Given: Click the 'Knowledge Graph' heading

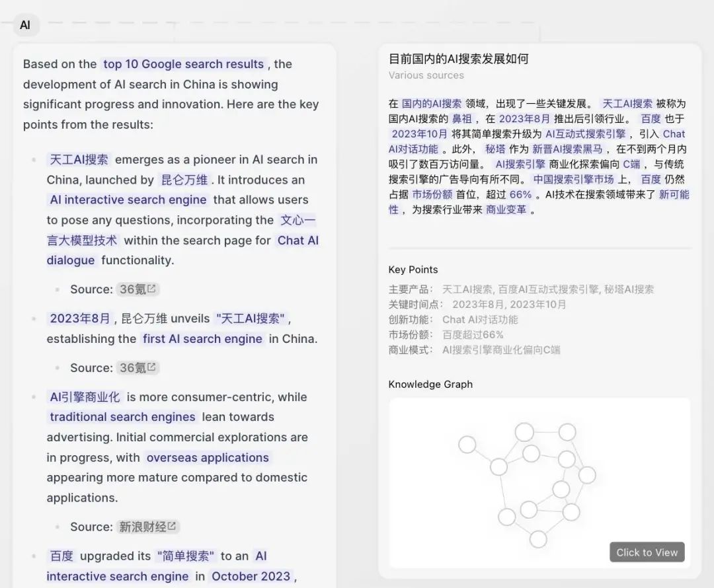Looking at the screenshot, I should pyautogui.click(x=430, y=385).
